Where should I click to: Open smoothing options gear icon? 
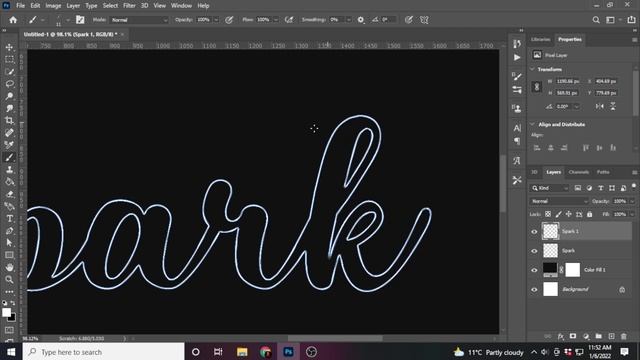(361, 20)
